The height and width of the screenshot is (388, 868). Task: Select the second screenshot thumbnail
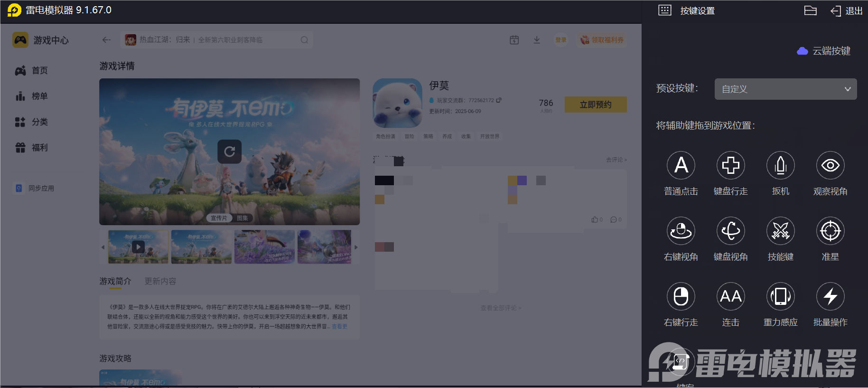click(x=201, y=247)
